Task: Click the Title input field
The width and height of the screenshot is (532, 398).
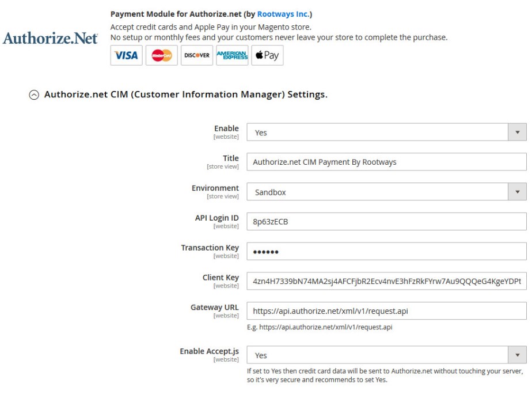Action: pyautogui.click(x=386, y=162)
